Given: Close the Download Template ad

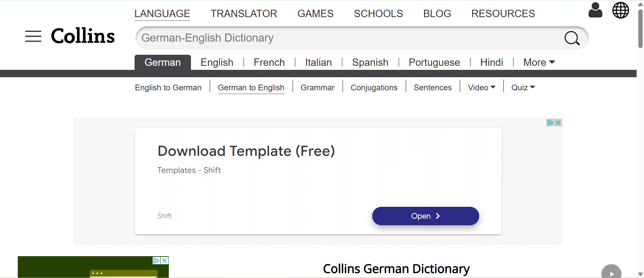Looking at the screenshot, I should pos(558,123).
